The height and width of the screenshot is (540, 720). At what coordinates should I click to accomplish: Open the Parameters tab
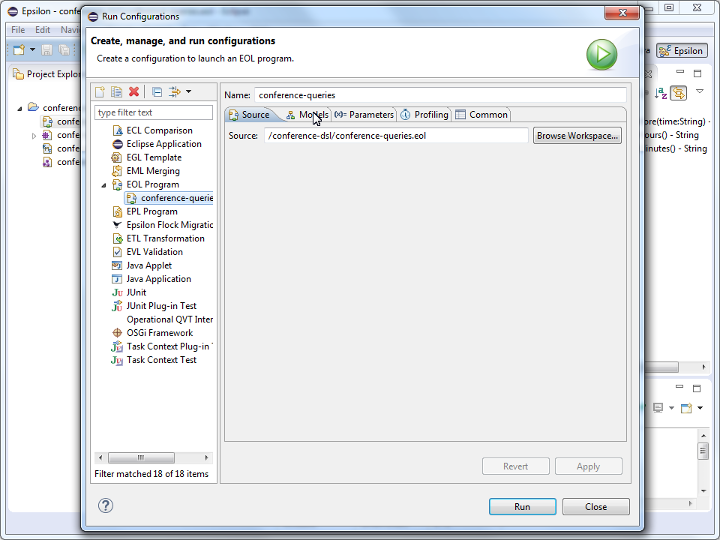click(364, 114)
